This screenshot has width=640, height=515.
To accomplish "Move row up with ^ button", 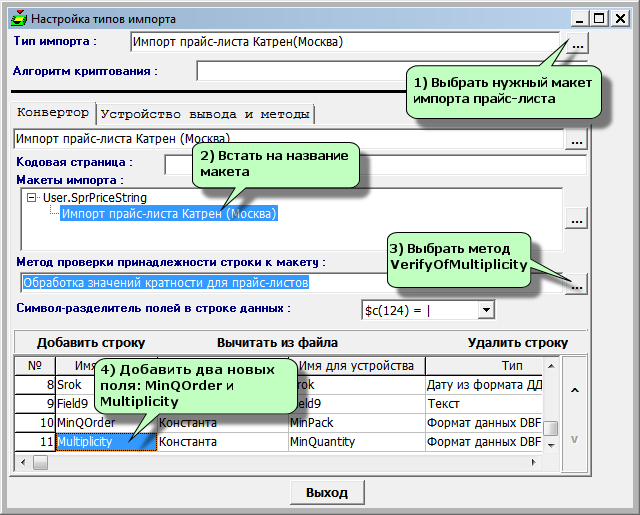I will click(x=574, y=391).
